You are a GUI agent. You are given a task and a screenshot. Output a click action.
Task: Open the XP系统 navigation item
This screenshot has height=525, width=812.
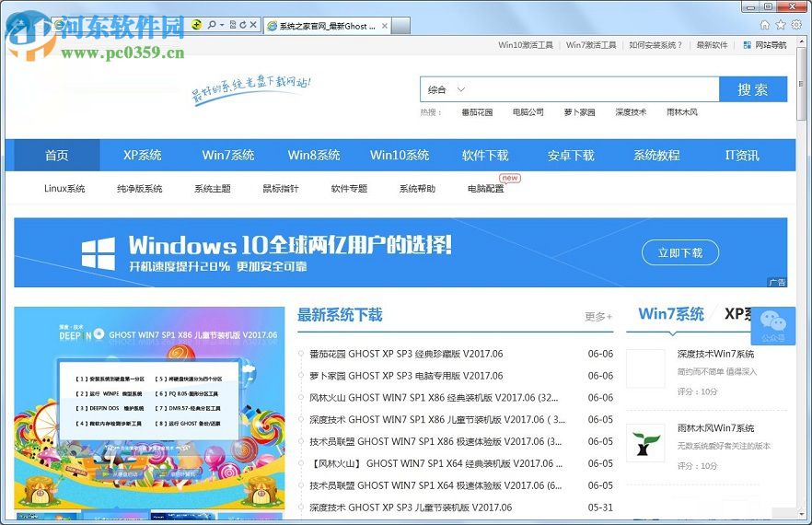point(143,155)
